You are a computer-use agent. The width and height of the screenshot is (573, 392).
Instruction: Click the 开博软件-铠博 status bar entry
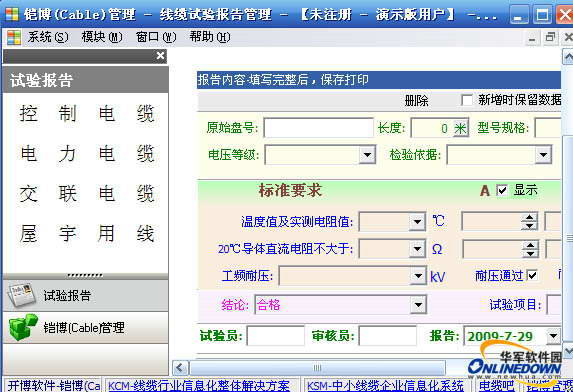click(x=54, y=385)
